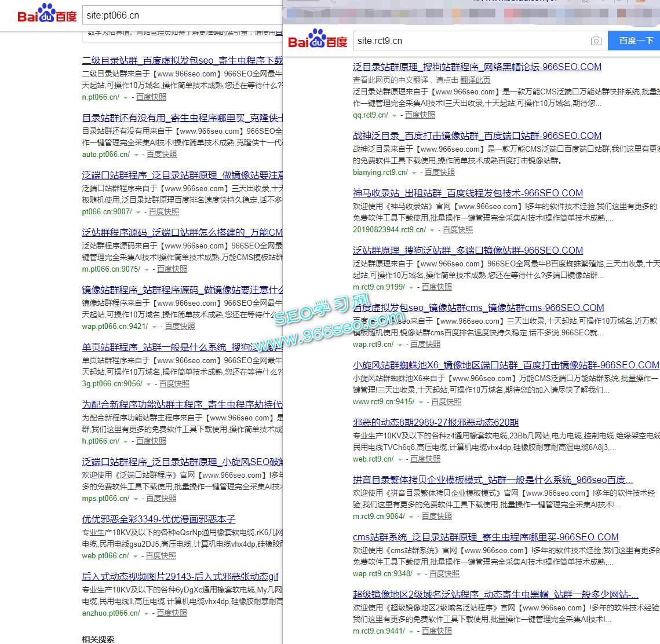The height and width of the screenshot is (644, 660).
Task: Open 百度快照 for pt066.cn:9007/
Action: 164,211
